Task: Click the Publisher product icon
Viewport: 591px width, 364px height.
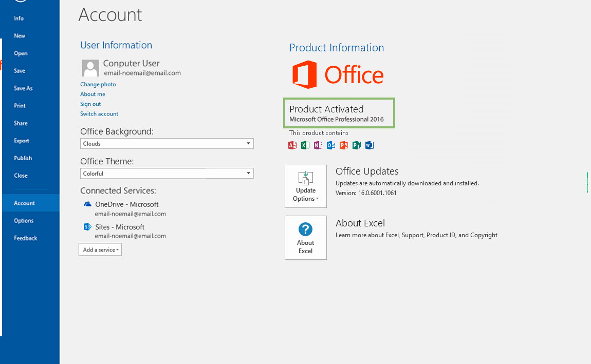Action: tap(357, 145)
